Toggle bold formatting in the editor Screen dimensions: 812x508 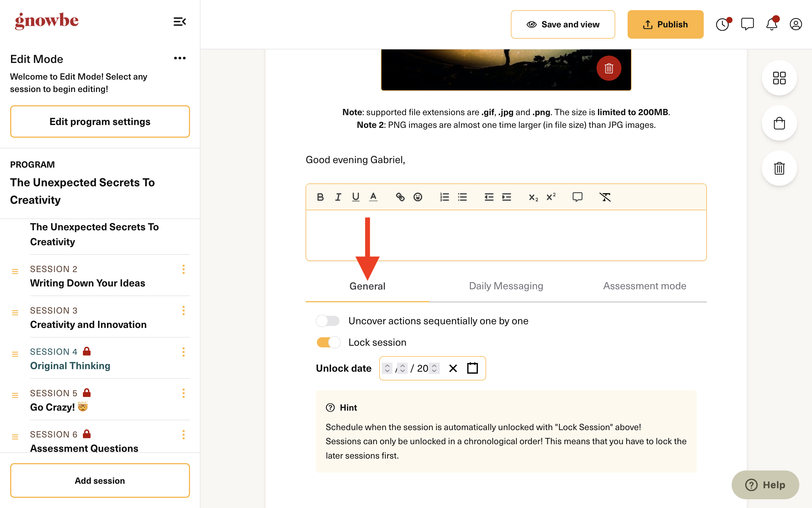[x=320, y=197]
